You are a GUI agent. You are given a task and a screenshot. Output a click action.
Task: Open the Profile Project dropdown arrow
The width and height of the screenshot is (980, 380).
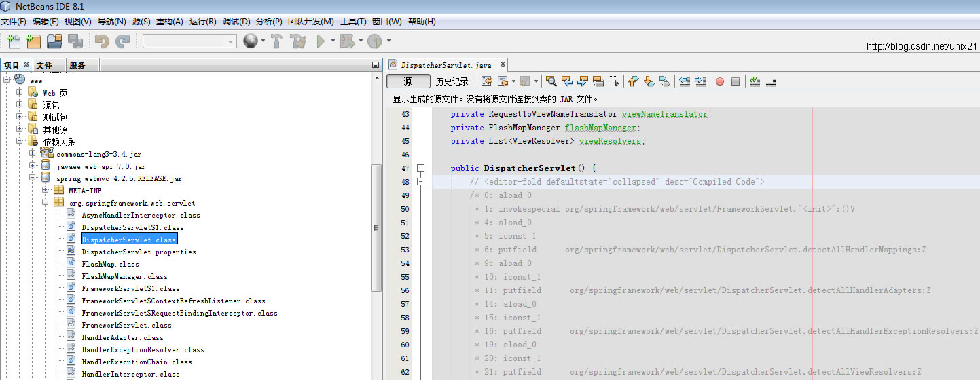click(388, 41)
